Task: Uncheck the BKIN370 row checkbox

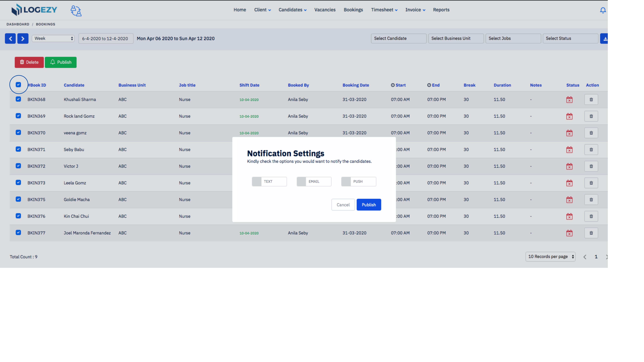Action: click(x=18, y=132)
